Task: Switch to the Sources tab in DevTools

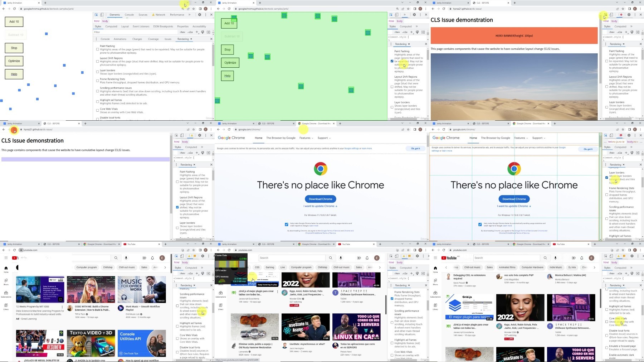Action: point(143,15)
